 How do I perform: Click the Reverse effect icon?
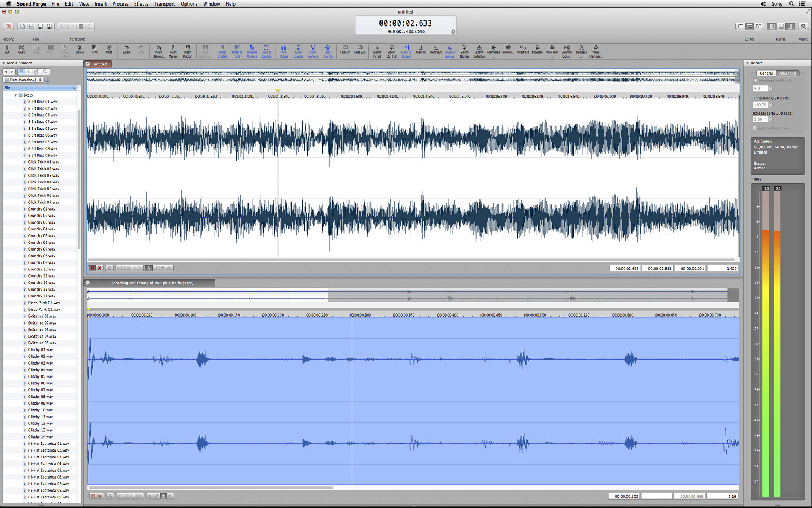tap(537, 49)
